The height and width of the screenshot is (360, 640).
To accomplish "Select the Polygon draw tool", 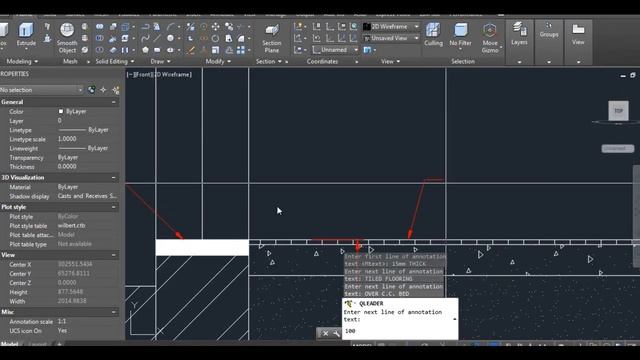I will (145, 50).
